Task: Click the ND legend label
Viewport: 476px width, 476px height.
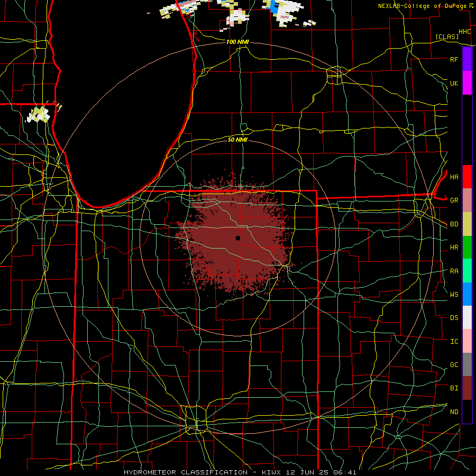Action: pyautogui.click(x=454, y=412)
